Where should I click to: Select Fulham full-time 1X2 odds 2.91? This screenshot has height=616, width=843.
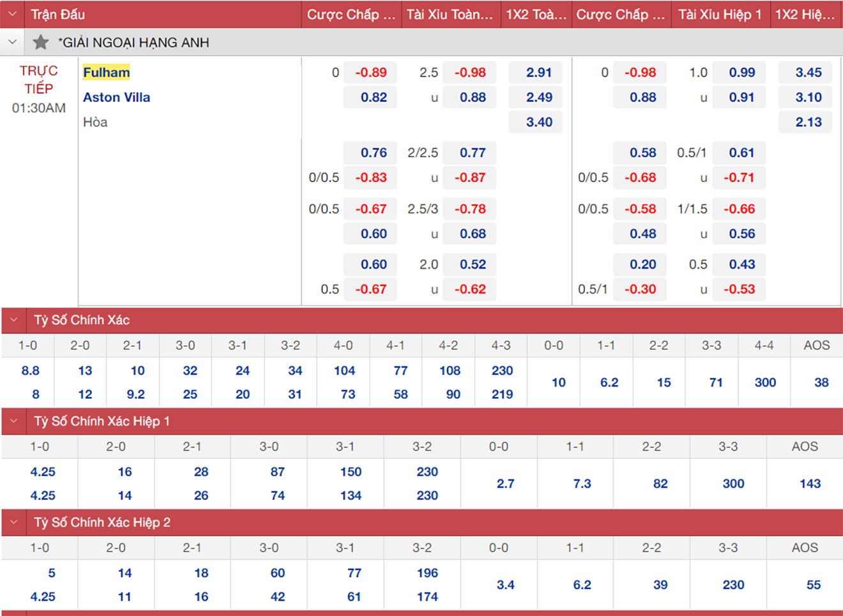pos(538,73)
